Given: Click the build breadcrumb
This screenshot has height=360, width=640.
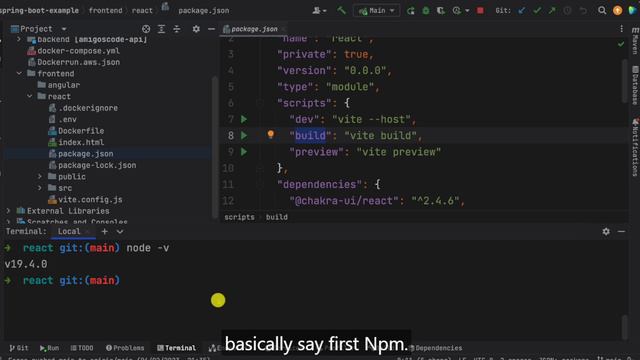Looking at the screenshot, I should pos(277,217).
